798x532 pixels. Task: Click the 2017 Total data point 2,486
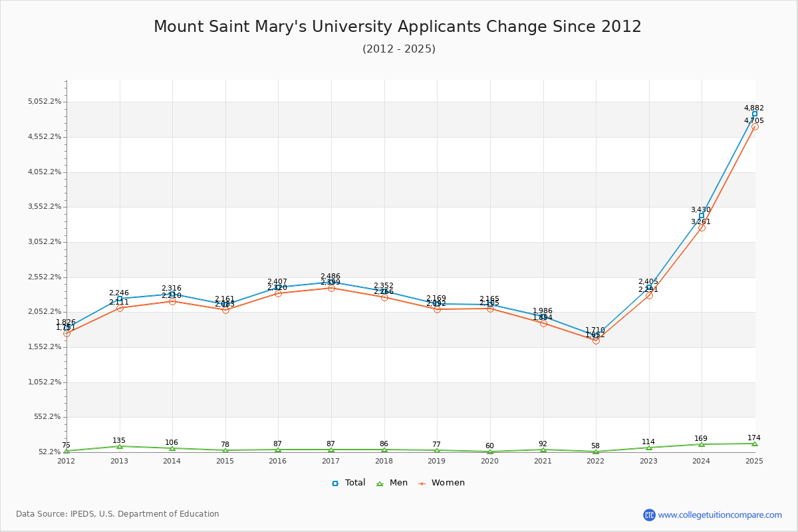click(x=331, y=282)
